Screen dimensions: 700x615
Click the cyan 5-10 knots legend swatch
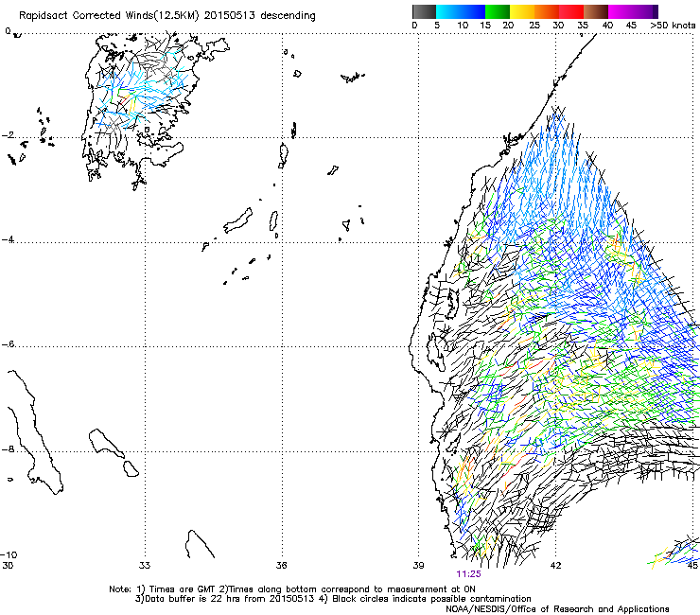[x=448, y=11]
